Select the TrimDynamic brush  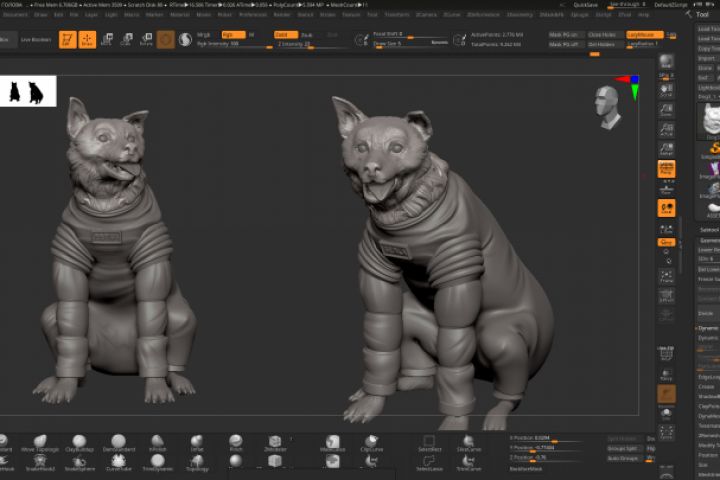point(158,463)
